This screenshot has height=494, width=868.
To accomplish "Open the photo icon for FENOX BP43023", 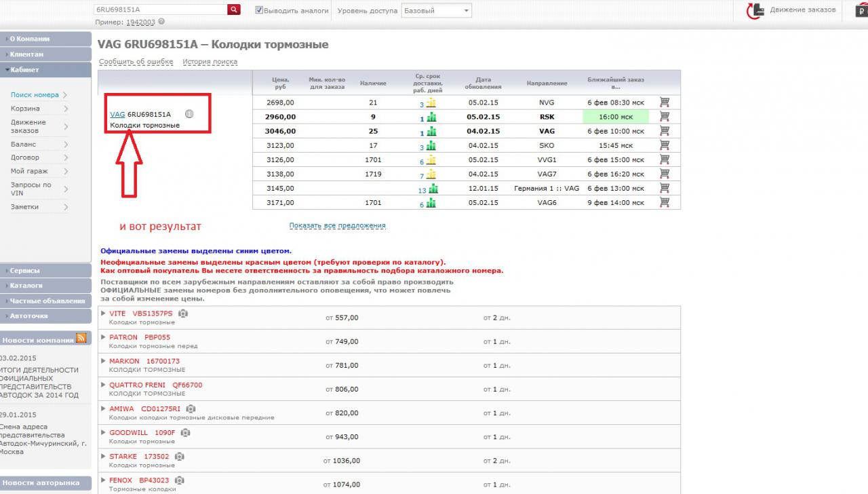I will [x=178, y=480].
